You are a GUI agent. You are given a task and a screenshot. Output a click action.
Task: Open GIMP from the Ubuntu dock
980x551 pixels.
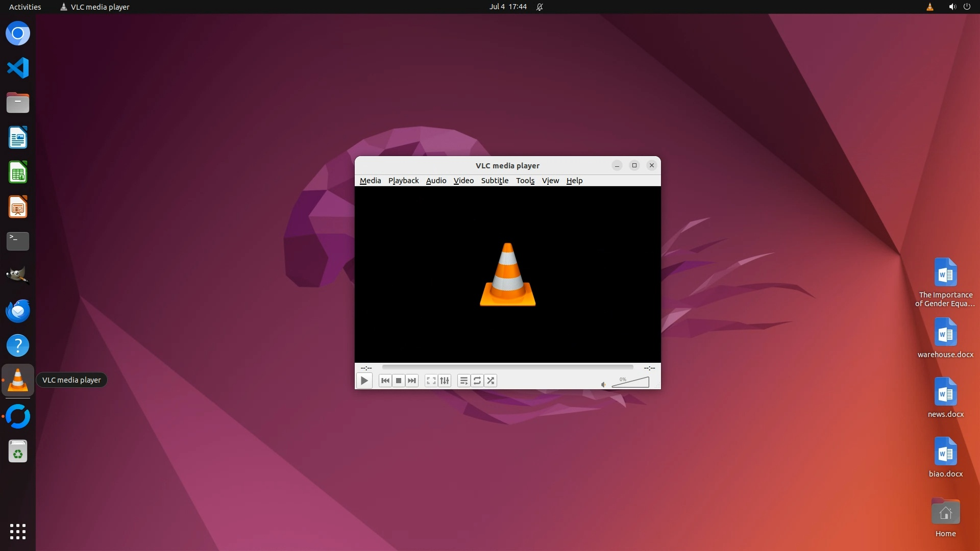pyautogui.click(x=18, y=276)
